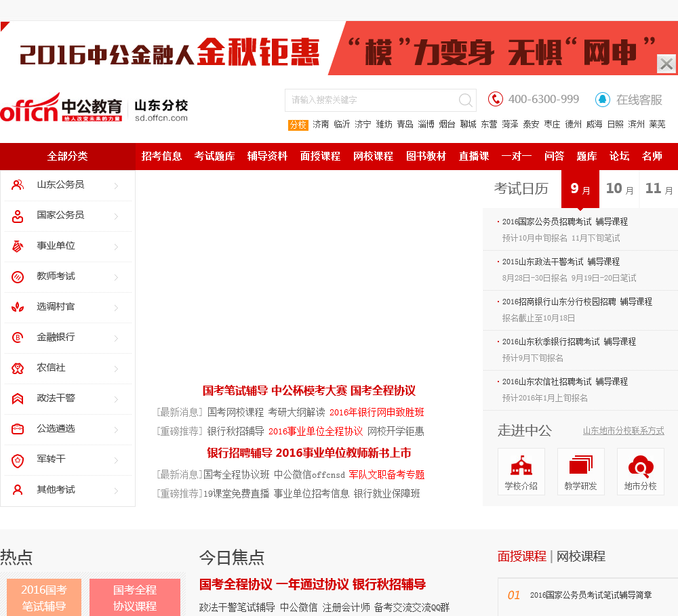678x616 pixels.
Task: Open 全部分类 category menu
Action: [67, 156]
